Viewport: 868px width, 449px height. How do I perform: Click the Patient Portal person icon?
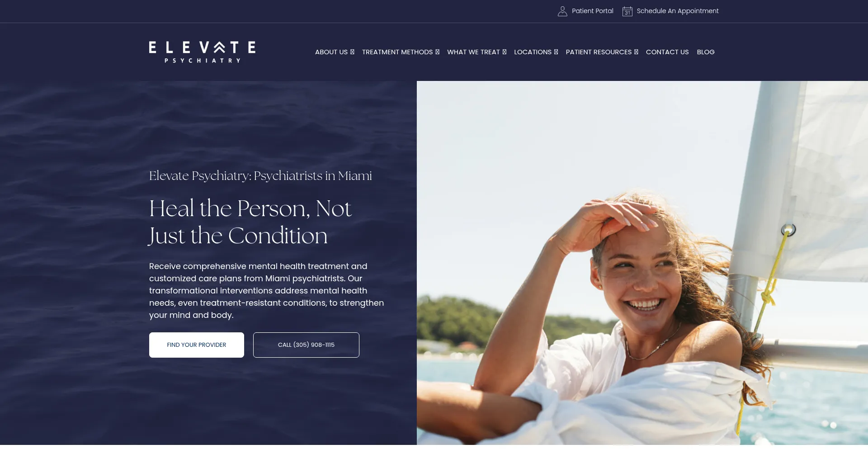point(562,11)
